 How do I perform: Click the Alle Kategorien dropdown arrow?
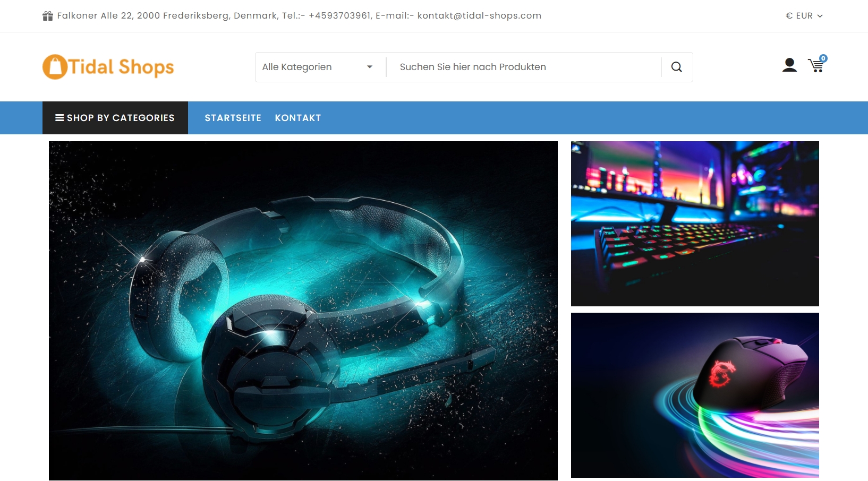tap(370, 67)
